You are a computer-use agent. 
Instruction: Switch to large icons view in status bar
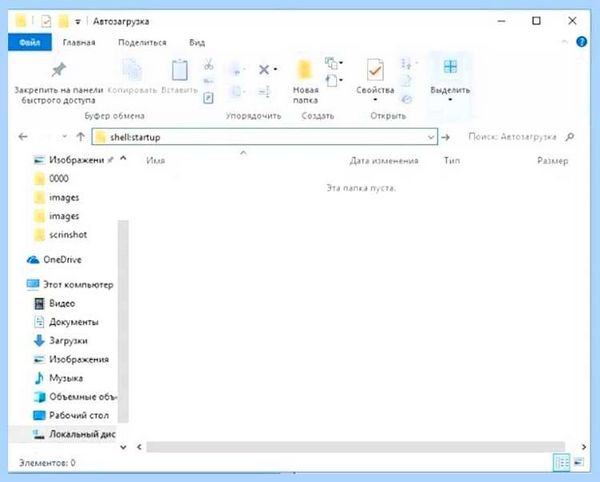pos(579,462)
